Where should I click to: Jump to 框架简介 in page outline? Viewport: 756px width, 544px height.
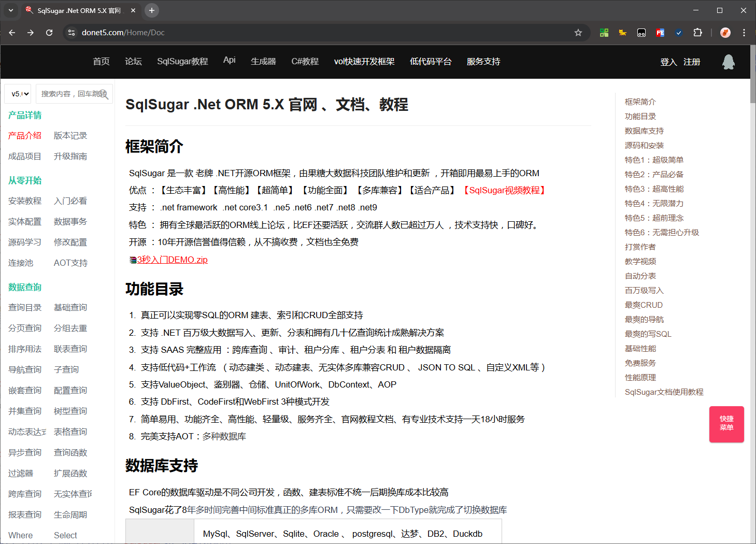click(640, 102)
